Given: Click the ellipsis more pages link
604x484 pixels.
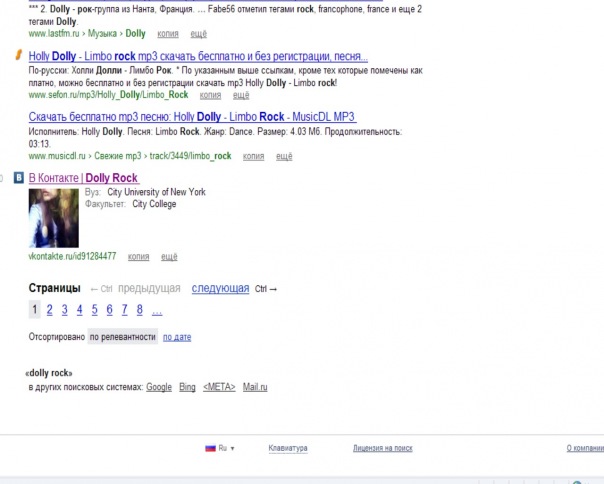Looking at the screenshot, I should 157,311.
